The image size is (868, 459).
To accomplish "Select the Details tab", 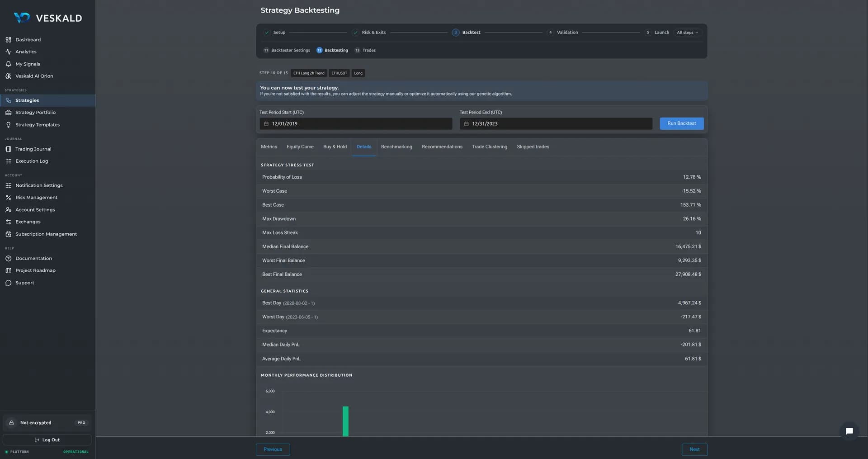I will 364,147.
